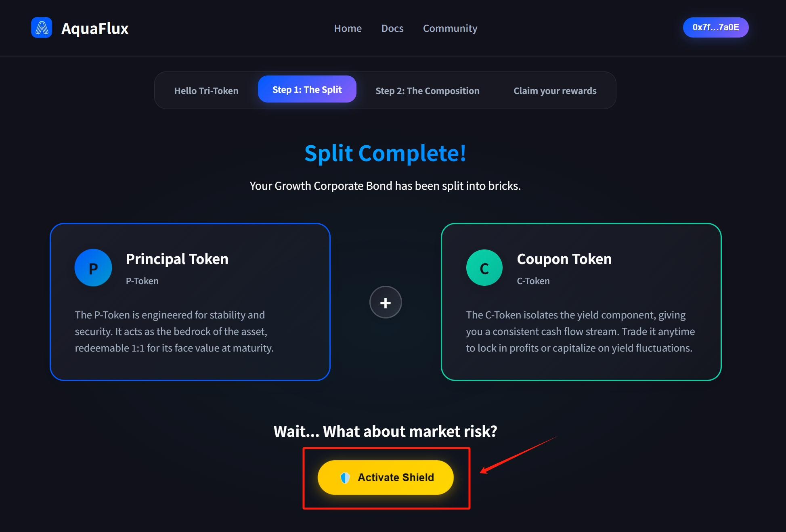Switch to Step 2: The Composition tab
The height and width of the screenshot is (532, 786).
click(x=428, y=90)
